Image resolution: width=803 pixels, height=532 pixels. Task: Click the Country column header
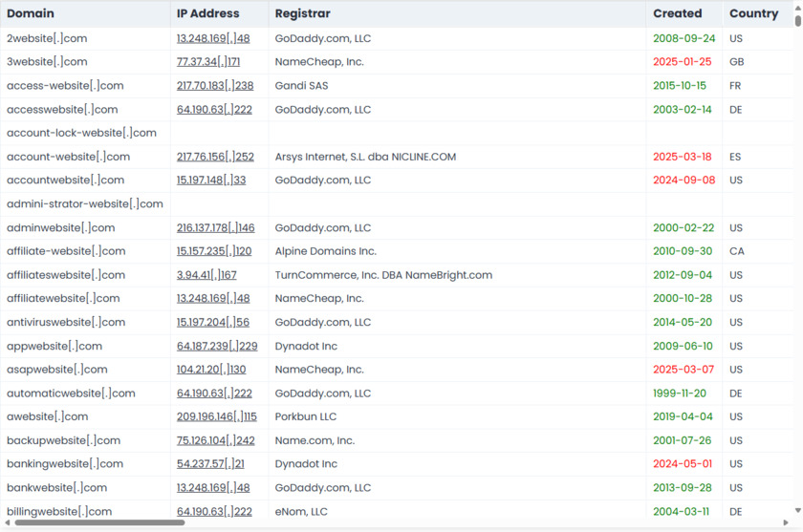pos(754,13)
